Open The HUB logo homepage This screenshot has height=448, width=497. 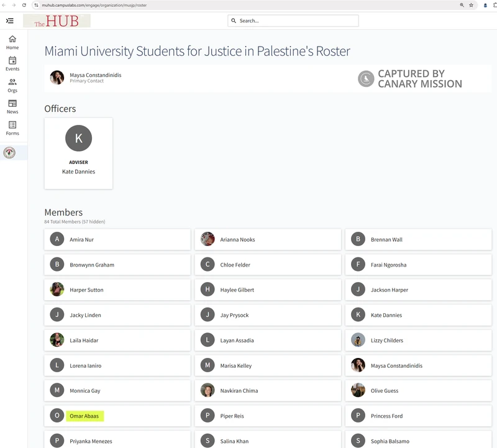57,21
